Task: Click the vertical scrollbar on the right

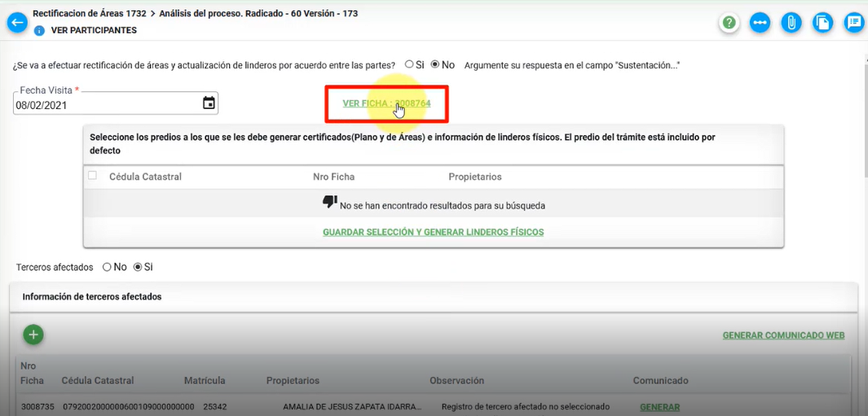Action: pos(864,122)
